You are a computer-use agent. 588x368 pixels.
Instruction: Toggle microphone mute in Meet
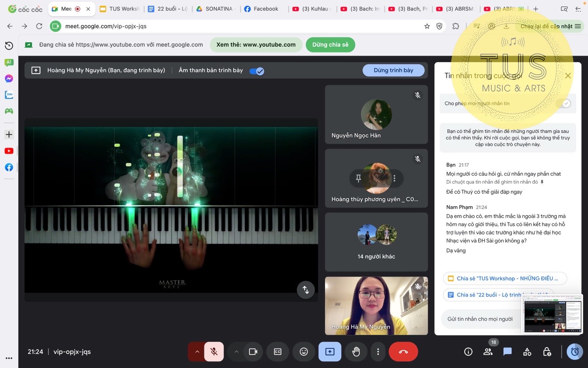pos(214,351)
